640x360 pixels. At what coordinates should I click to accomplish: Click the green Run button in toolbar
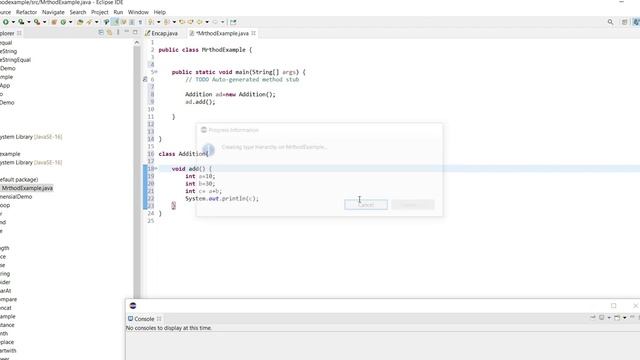click(x=6, y=22)
